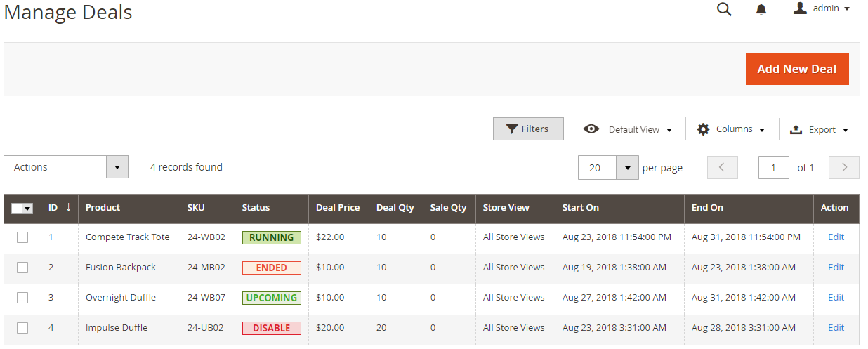Sort by Deal Price column header

pos(338,208)
